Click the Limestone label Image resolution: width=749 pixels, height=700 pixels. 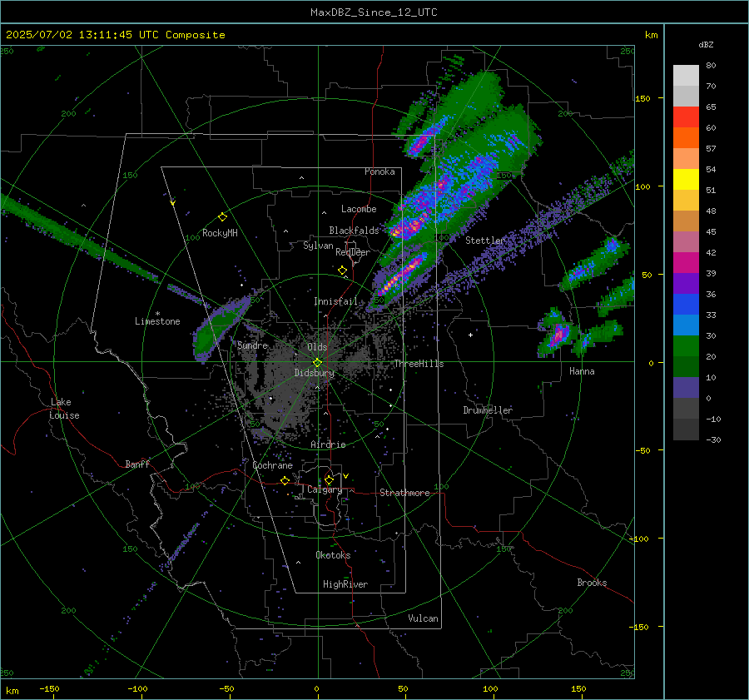tap(157, 321)
